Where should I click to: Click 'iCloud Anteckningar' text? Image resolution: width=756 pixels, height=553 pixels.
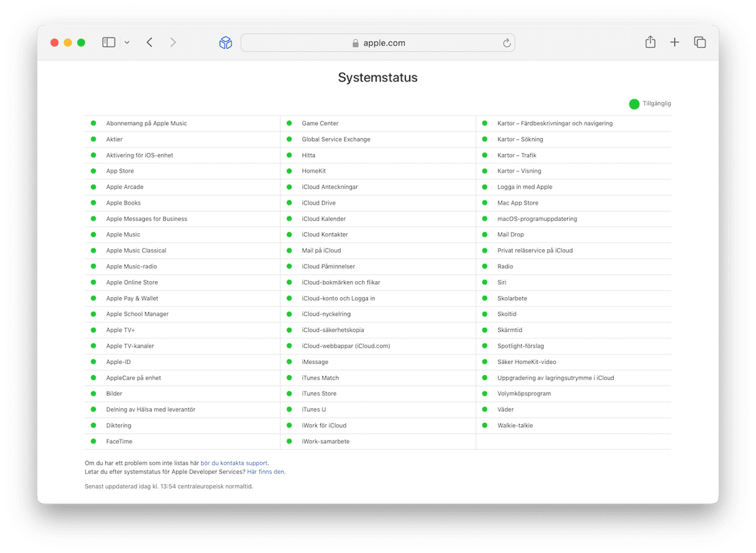pos(330,187)
